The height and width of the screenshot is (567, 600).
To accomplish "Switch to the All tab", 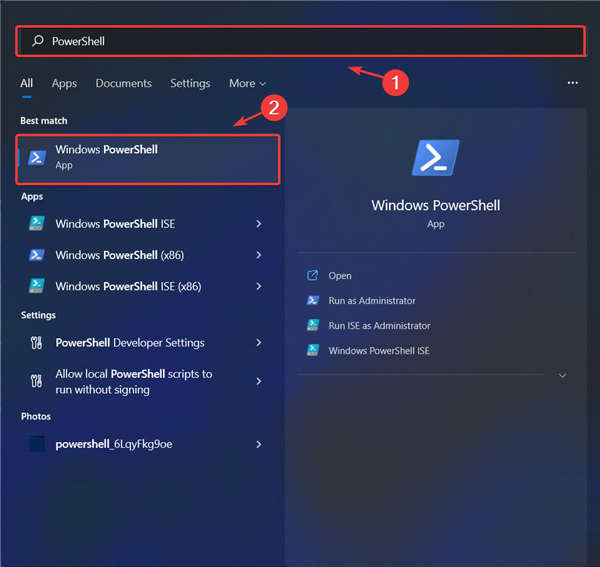I will (26, 83).
